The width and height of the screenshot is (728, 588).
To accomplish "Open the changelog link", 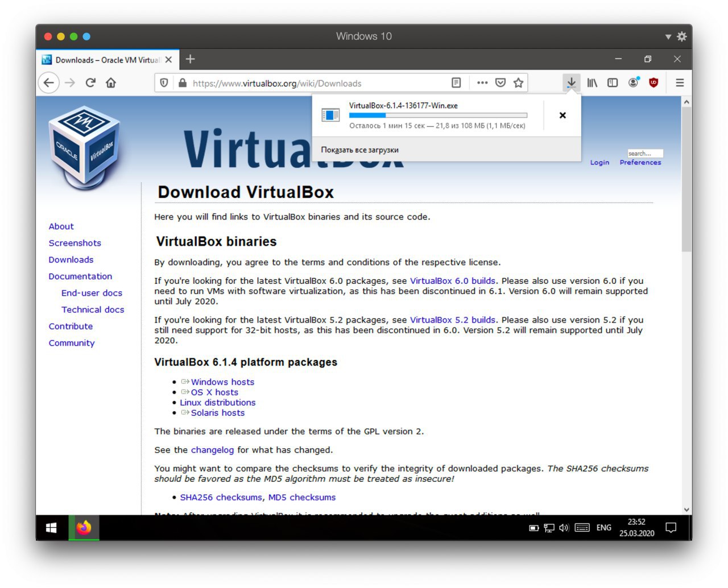I will tap(212, 450).
